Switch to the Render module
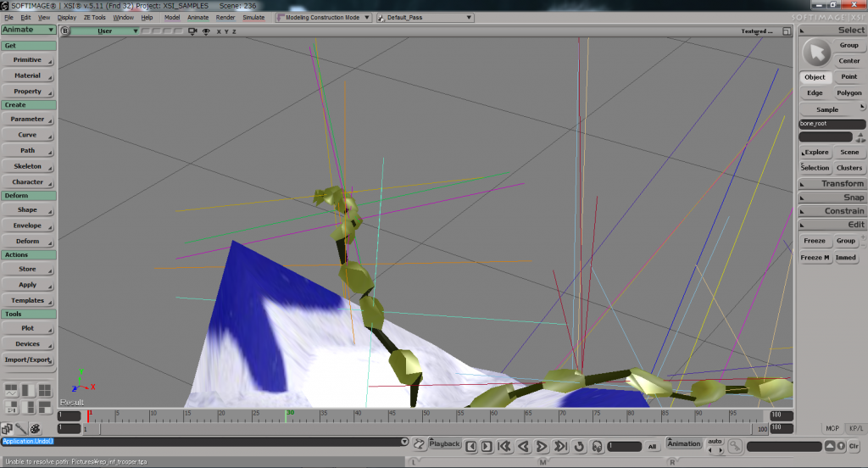 [x=225, y=18]
